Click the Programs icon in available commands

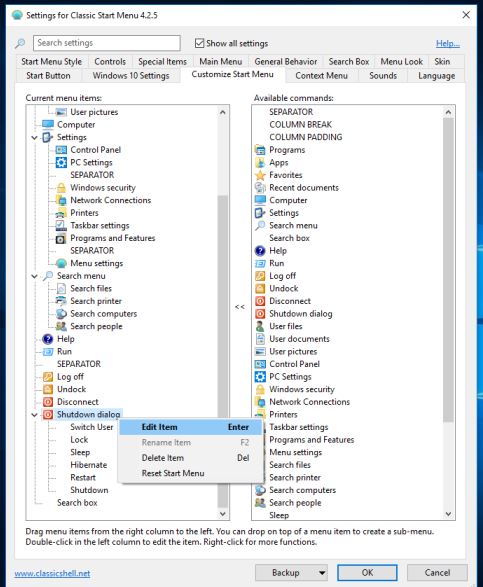click(260, 150)
